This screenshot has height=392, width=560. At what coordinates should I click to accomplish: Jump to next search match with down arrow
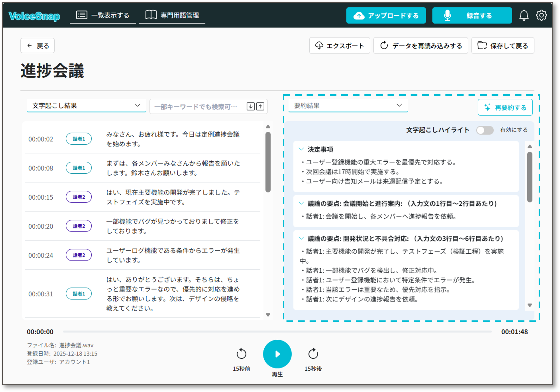click(250, 107)
